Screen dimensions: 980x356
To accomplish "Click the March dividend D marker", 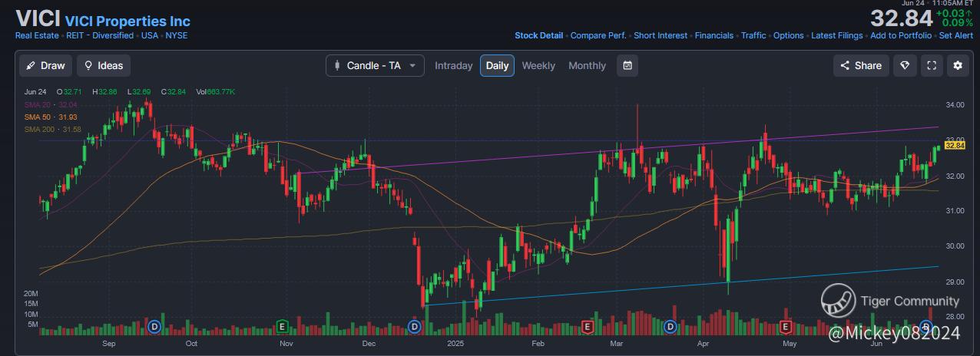I will [670, 327].
